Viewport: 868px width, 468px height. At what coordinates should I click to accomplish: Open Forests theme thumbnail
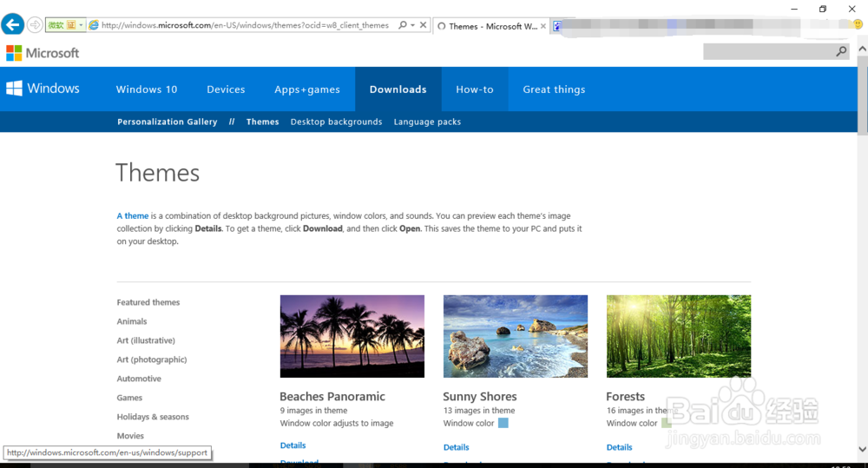coord(679,336)
